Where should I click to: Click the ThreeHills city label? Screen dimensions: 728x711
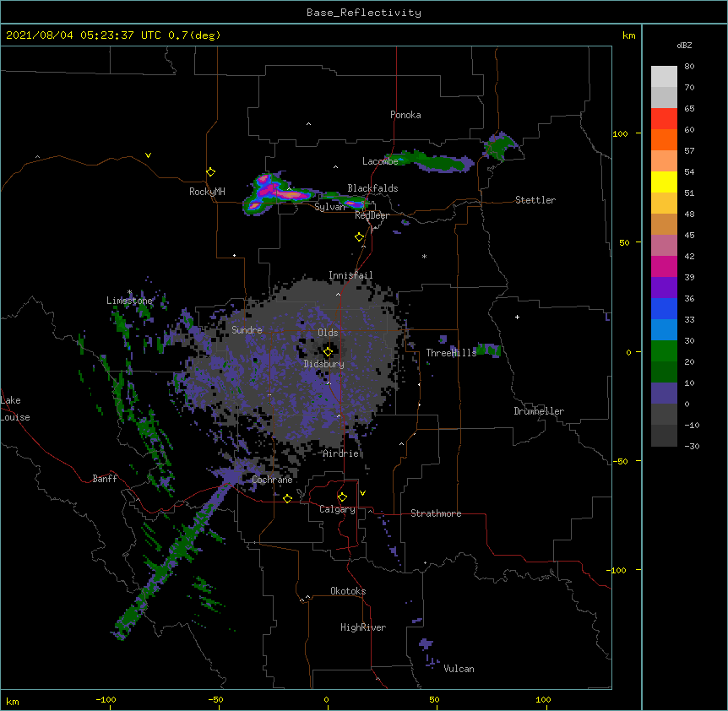pyautogui.click(x=451, y=353)
